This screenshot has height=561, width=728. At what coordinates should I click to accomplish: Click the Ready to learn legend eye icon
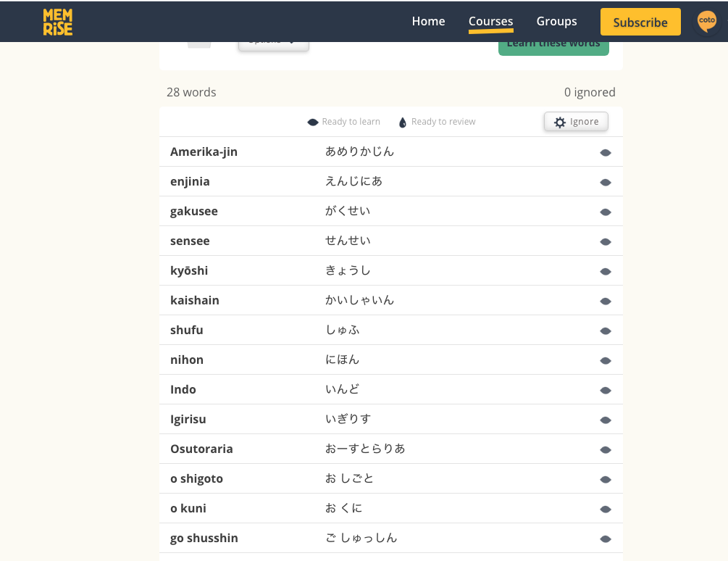[313, 122]
